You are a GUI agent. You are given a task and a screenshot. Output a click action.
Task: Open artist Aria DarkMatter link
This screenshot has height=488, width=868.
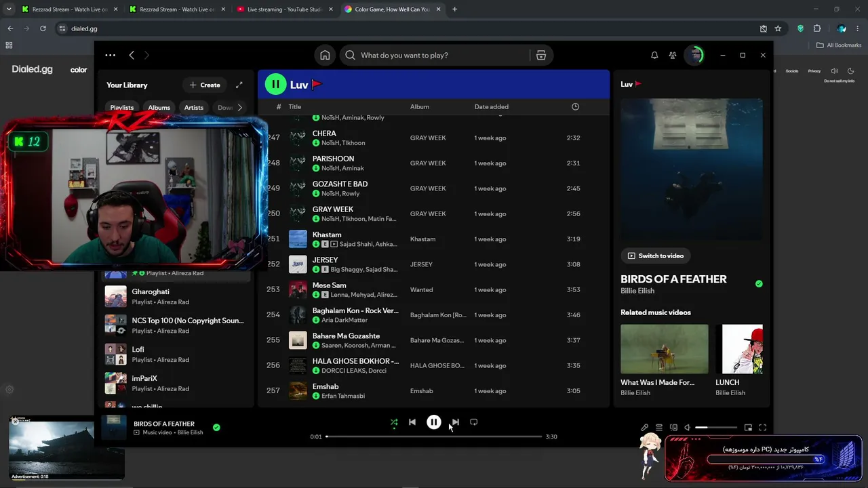344,320
